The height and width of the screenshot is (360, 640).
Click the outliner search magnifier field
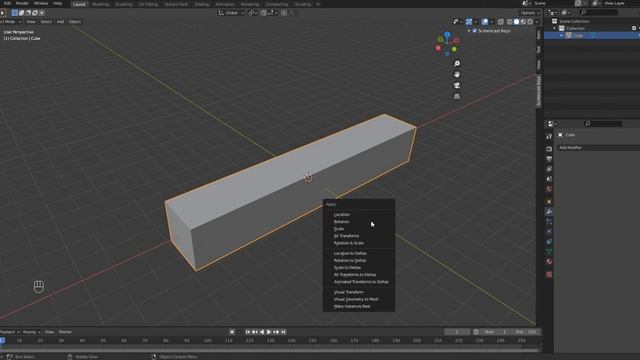click(x=598, y=13)
